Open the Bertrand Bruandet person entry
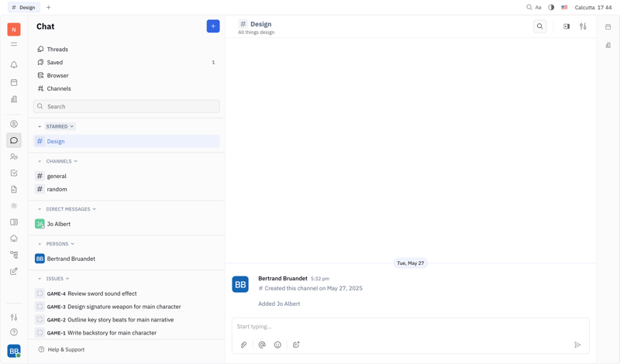Image resolution: width=620 pixels, height=364 pixels. 126,259
